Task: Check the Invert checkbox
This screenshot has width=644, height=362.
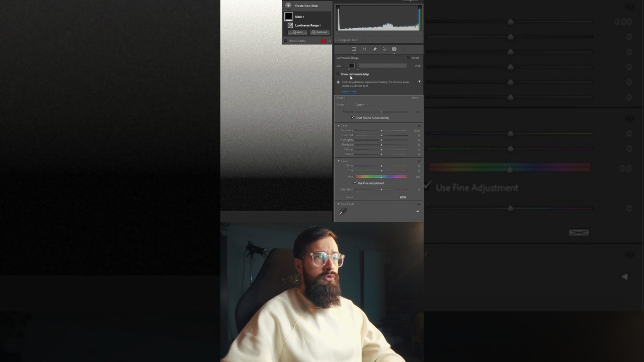Action: click(x=409, y=58)
